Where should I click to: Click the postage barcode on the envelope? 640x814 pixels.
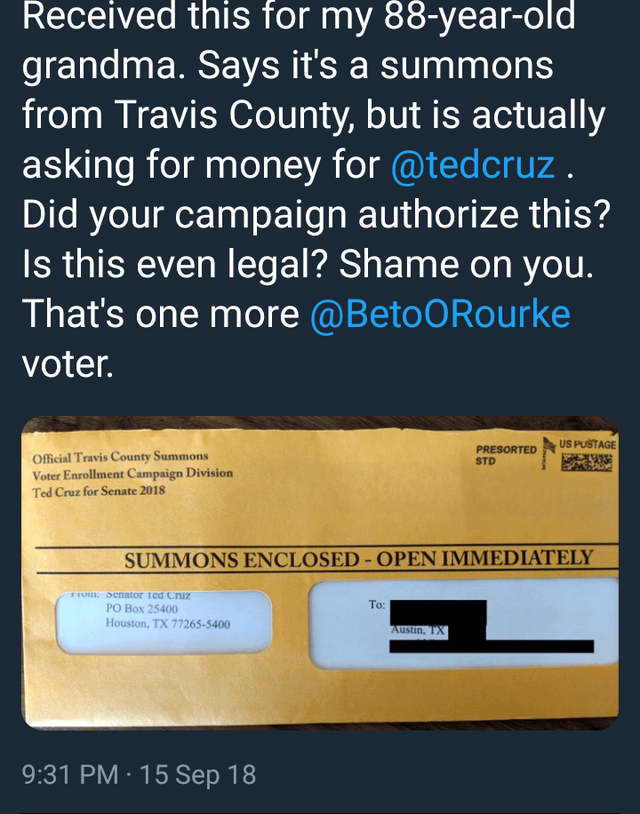point(586,463)
